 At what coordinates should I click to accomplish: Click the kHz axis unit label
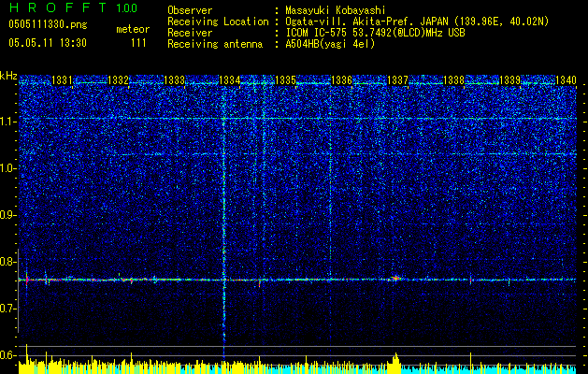pos(8,76)
